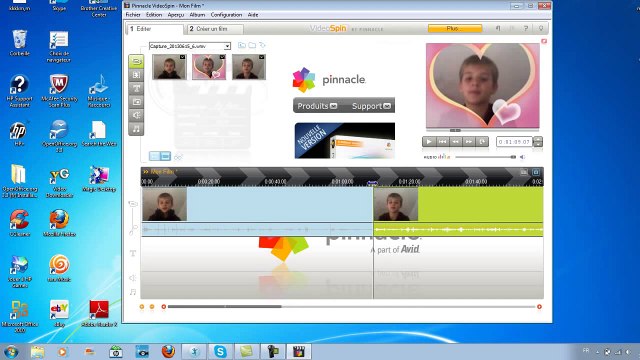Open Skype from the taskbar

[220, 351]
